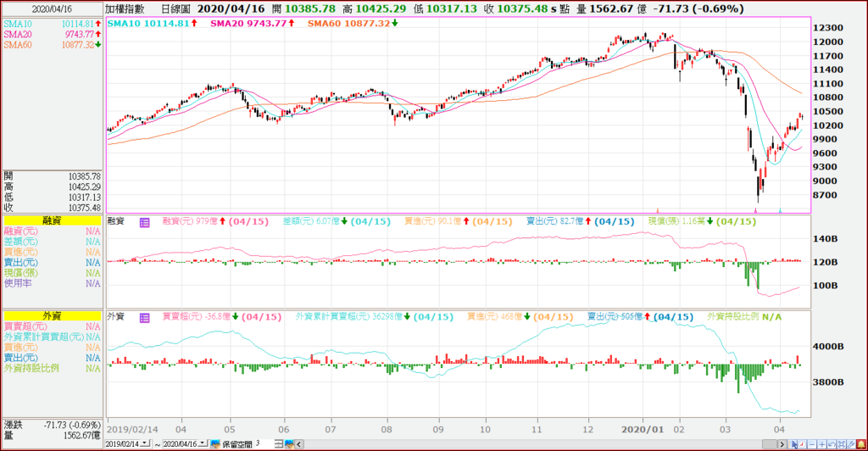
Task: Click hand icon beside end date
Action: [215, 444]
